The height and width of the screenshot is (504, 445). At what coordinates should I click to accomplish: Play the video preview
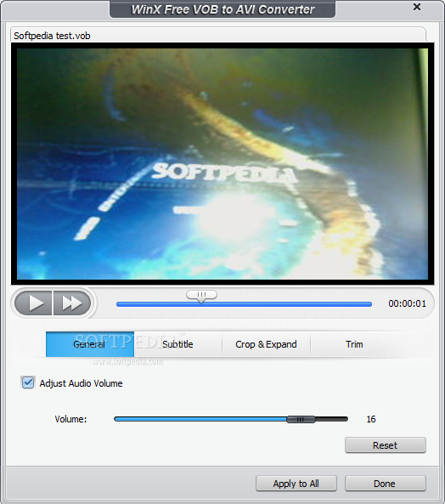point(33,303)
